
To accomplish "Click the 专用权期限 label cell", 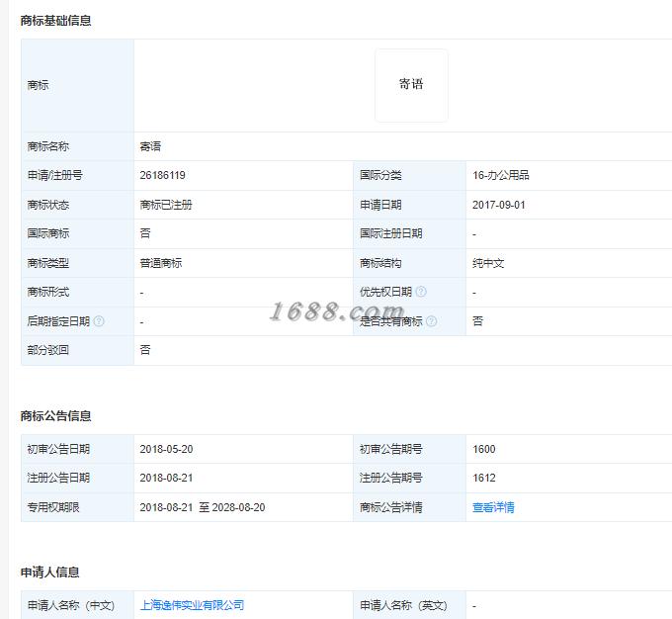I will point(77,507).
